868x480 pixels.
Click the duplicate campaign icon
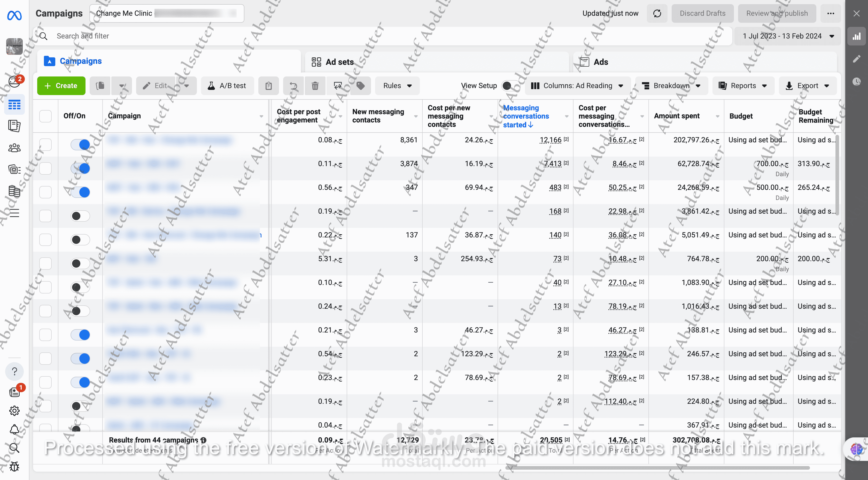(100, 86)
